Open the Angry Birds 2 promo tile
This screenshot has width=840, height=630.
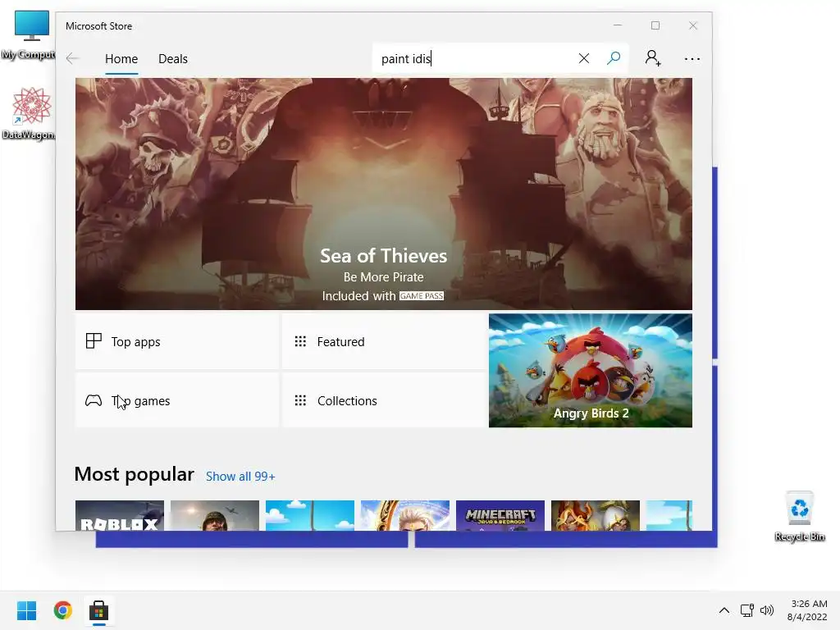tap(591, 371)
